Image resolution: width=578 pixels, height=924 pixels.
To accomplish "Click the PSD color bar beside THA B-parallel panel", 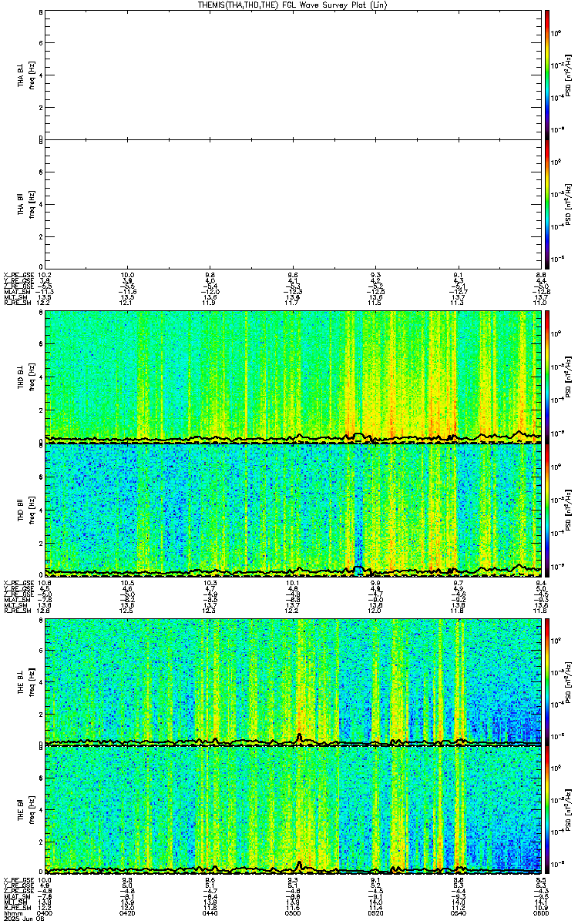I will pyautogui.click(x=546, y=205).
